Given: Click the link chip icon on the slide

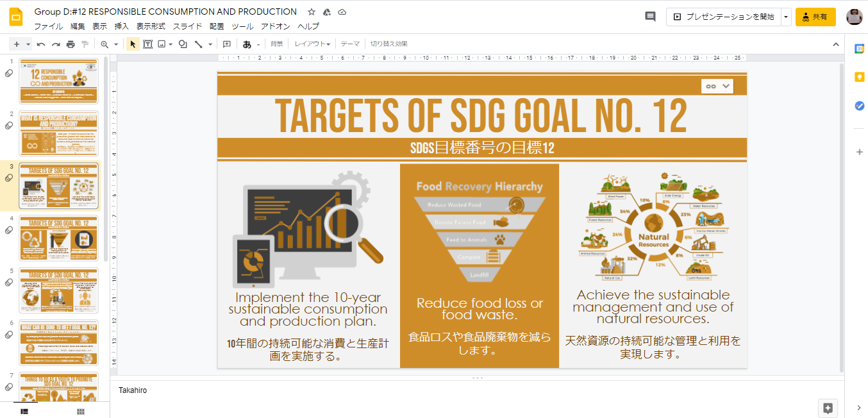Looking at the screenshot, I should pos(711,86).
